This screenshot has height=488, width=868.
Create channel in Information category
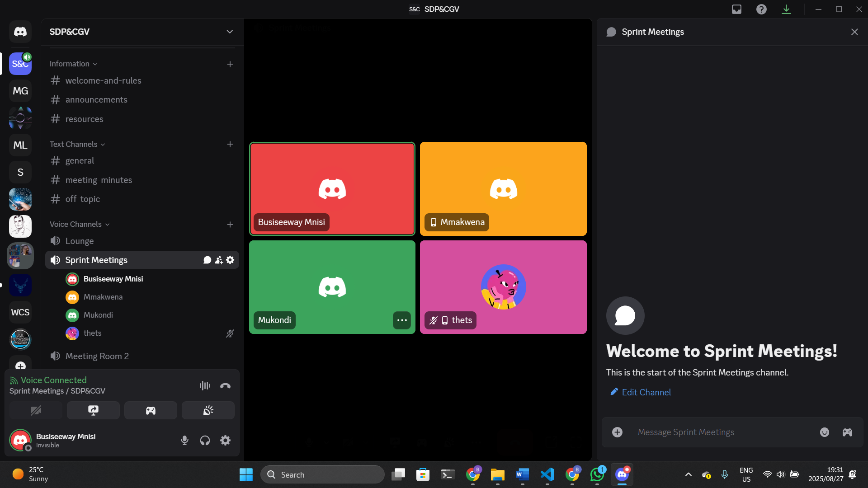pyautogui.click(x=230, y=64)
